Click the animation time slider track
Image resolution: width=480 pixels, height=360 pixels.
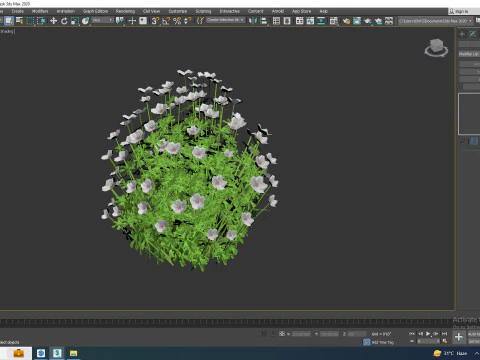[x=227, y=322]
